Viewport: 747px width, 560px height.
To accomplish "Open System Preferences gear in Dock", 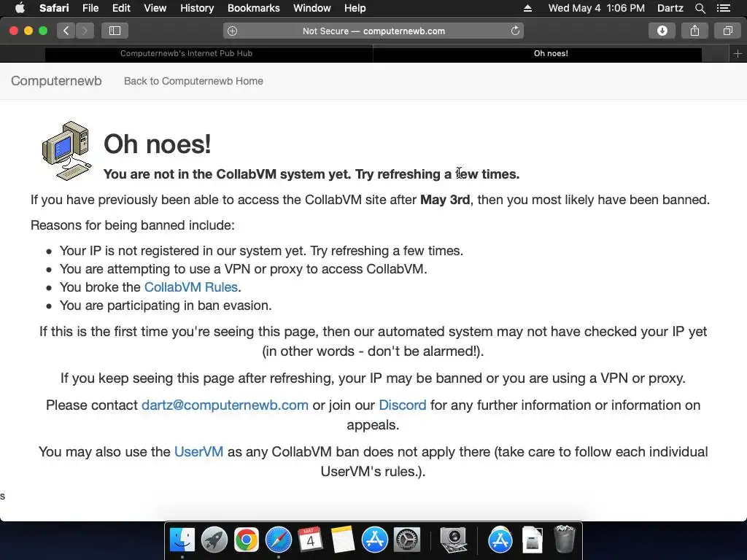I will pyautogui.click(x=406, y=540).
